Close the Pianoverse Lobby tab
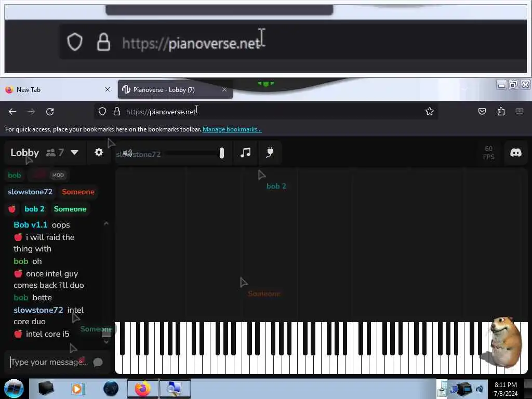532x399 pixels. click(x=224, y=89)
